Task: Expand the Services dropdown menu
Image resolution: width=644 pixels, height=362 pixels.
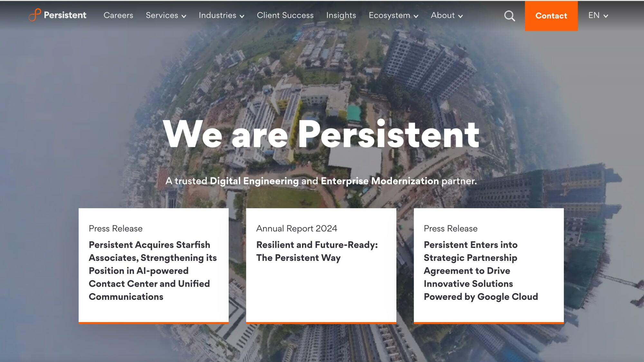Action: coord(166,15)
